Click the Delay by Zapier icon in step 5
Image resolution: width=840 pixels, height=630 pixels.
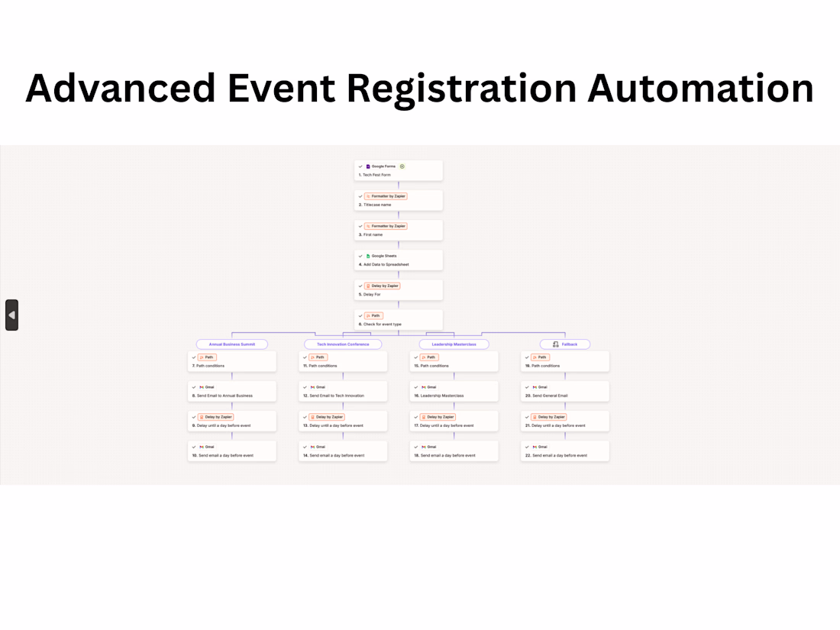tap(368, 286)
